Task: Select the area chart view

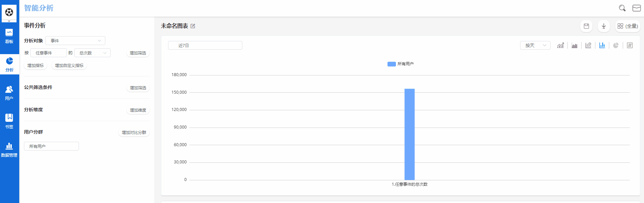Action: (x=574, y=45)
